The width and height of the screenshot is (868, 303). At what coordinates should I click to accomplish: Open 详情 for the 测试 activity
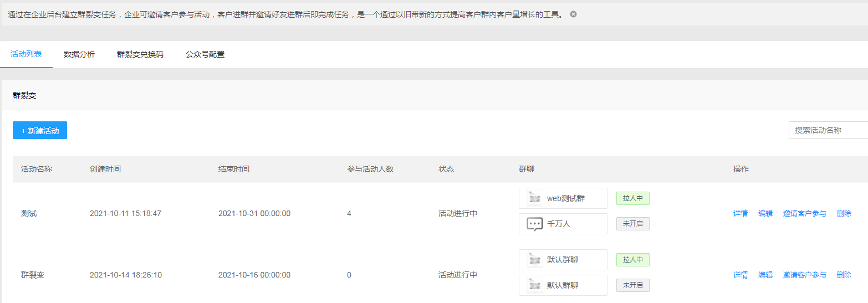click(x=741, y=213)
